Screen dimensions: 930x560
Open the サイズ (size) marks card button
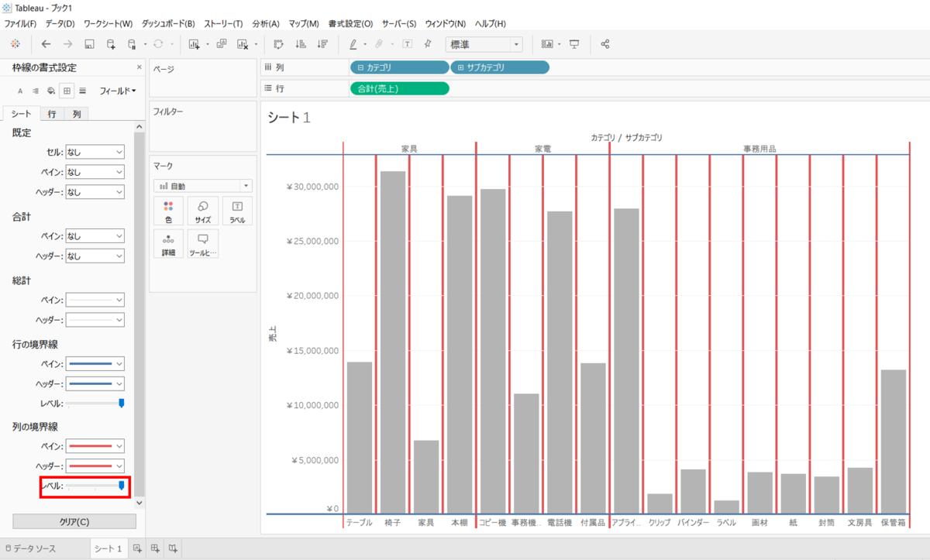pyautogui.click(x=202, y=211)
